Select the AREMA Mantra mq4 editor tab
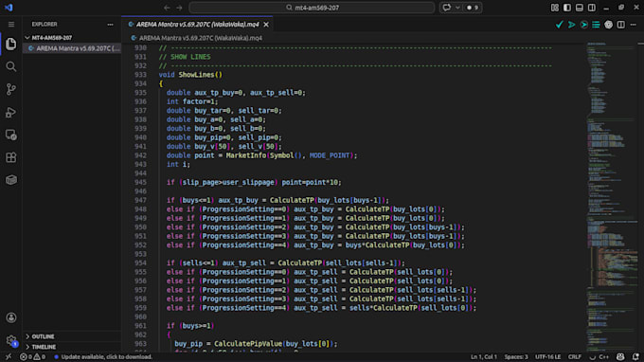 click(198, 25)
